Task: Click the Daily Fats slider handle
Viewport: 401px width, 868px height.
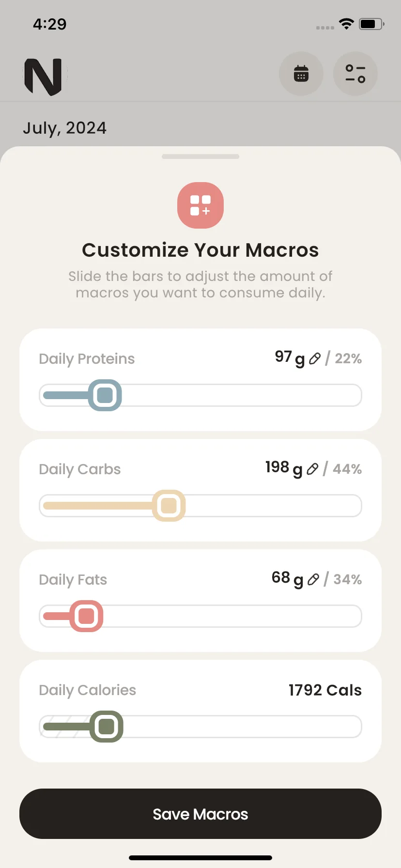Action: (87, 616)
